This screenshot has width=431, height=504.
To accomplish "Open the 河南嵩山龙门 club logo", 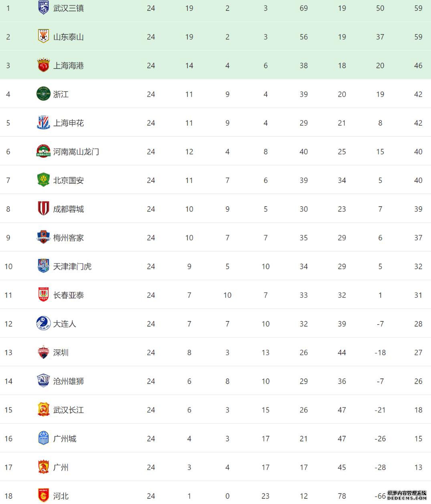I will [x=43, y=151].
